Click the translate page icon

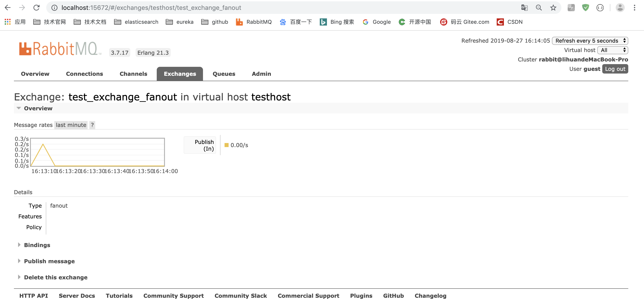(x=524, y=8)
